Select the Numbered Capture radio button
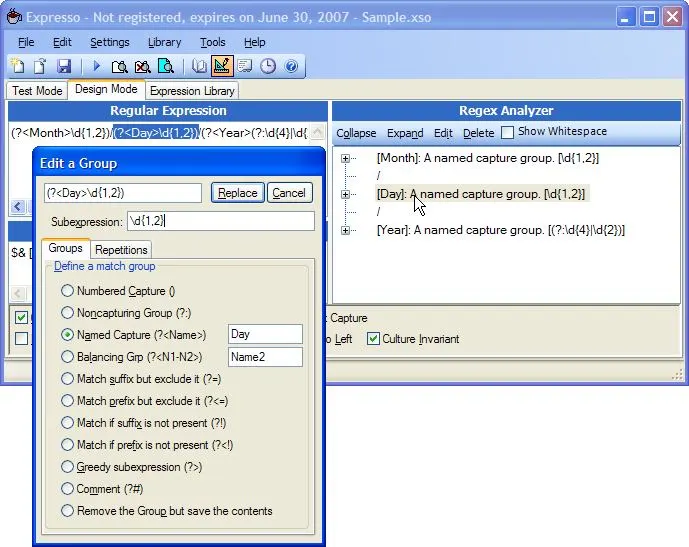Image resolution: width=689 pixels, height=547 pixels. click(x=68, y=291)
